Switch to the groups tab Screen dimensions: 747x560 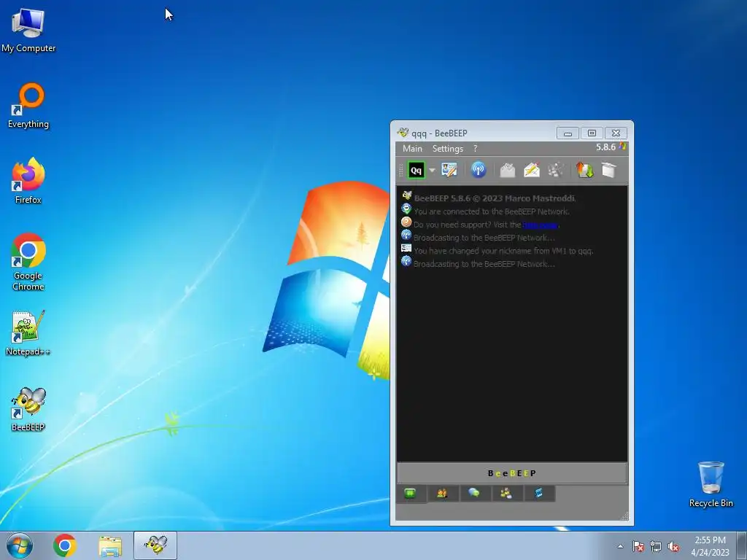pyautogui.click(x=506, y=494)
